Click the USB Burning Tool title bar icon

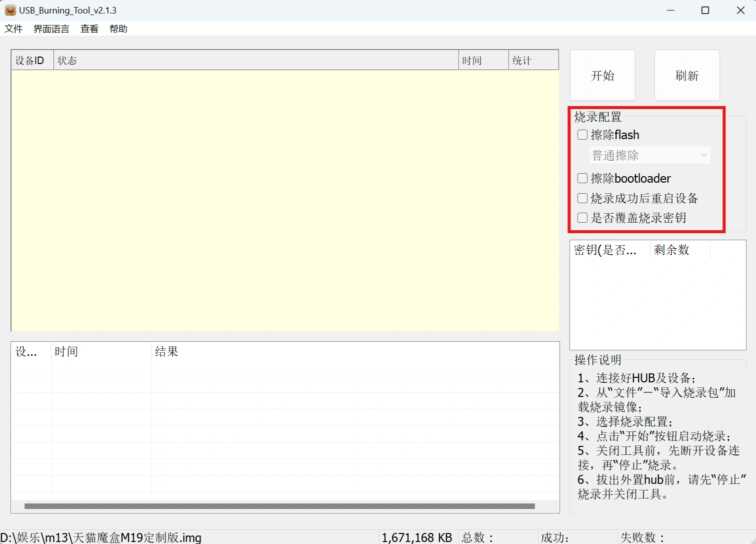pyautogui.click(x=10, y=10)
